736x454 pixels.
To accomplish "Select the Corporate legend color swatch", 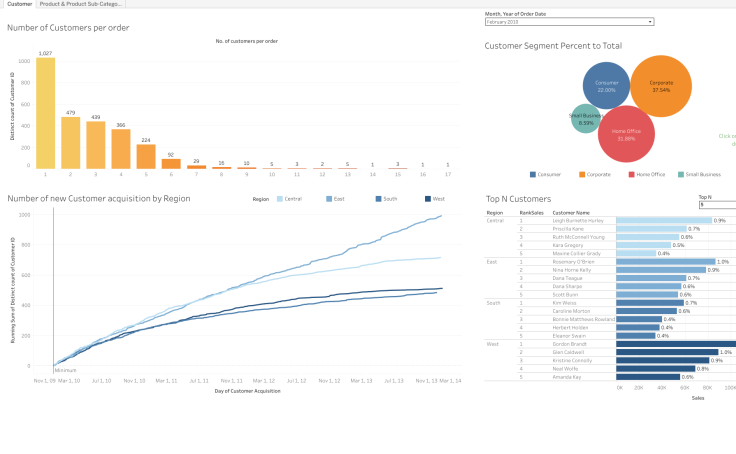I will click(582, 174).
